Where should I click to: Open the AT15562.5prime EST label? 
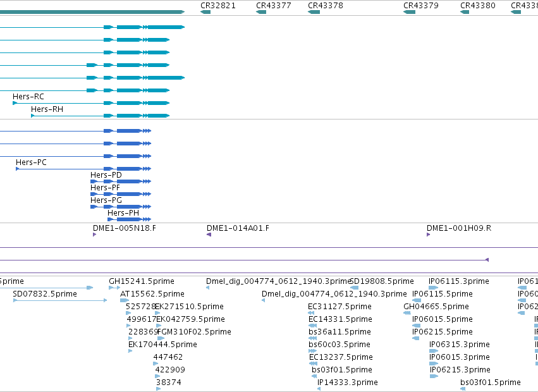point(152,294)
